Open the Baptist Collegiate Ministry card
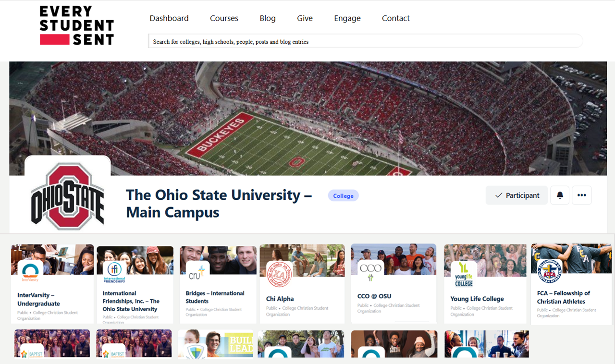The height and width of the screenshot is (364, 615). click(52, 344)
